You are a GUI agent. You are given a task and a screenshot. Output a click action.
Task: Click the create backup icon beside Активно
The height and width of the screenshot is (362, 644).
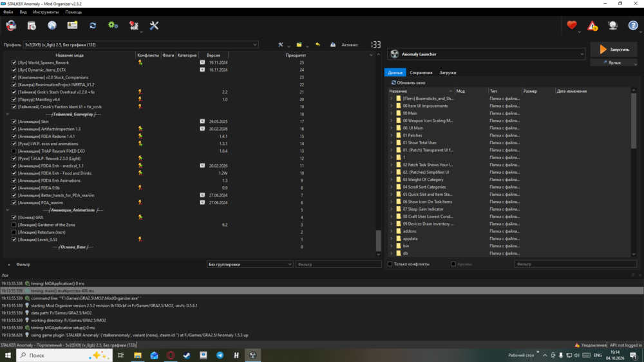333,45
